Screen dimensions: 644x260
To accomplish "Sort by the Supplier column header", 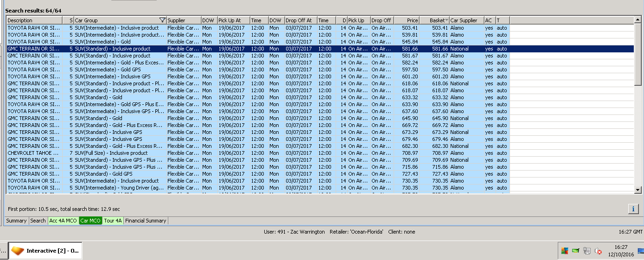I will (184, 20).
